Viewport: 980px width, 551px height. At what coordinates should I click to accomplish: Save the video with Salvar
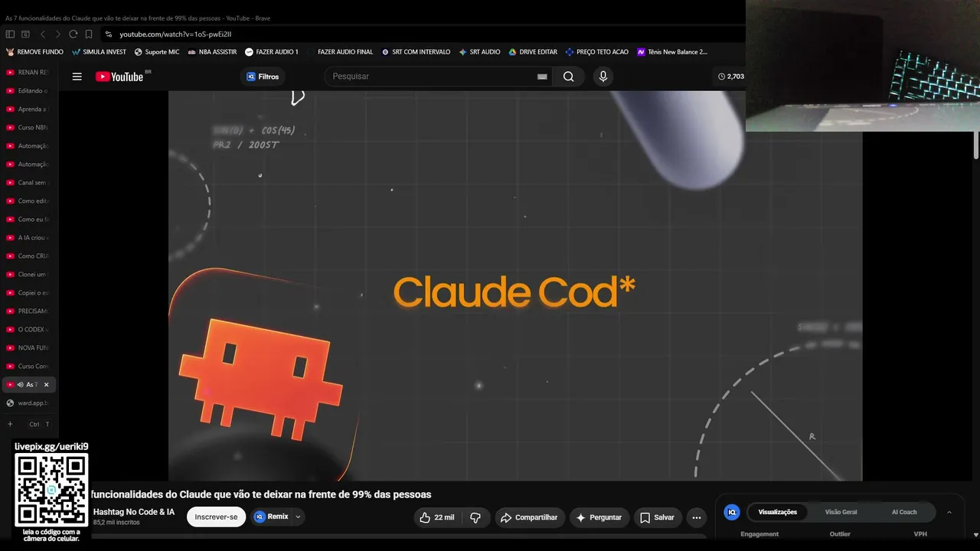658,517
